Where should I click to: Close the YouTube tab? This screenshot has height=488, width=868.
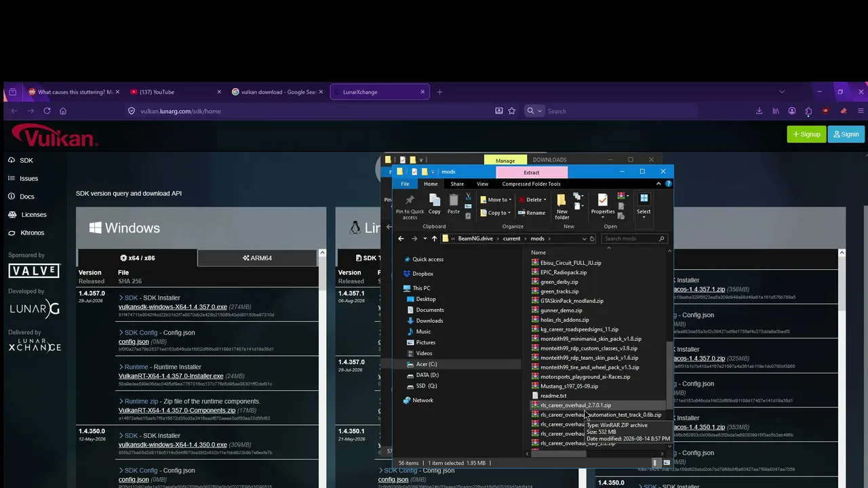pos(219,92)
